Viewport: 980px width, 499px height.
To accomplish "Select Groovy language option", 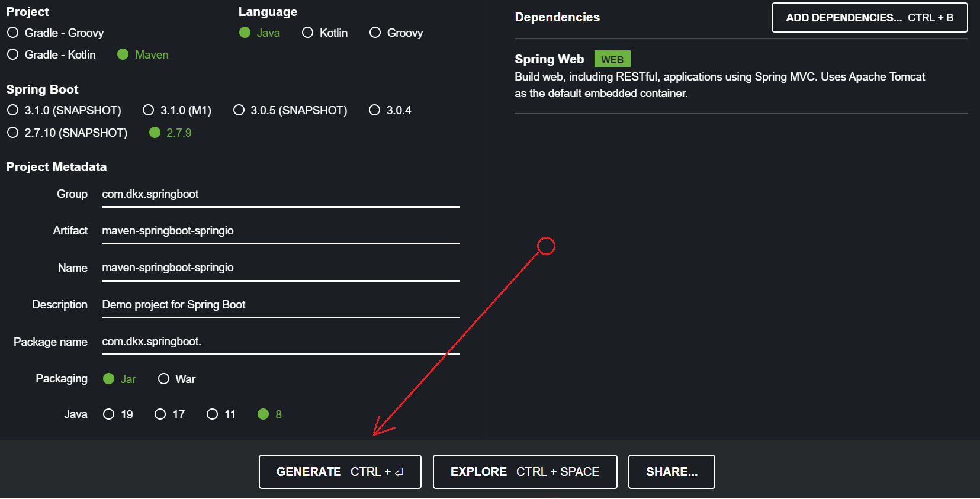I will click(x=396, y=33).
